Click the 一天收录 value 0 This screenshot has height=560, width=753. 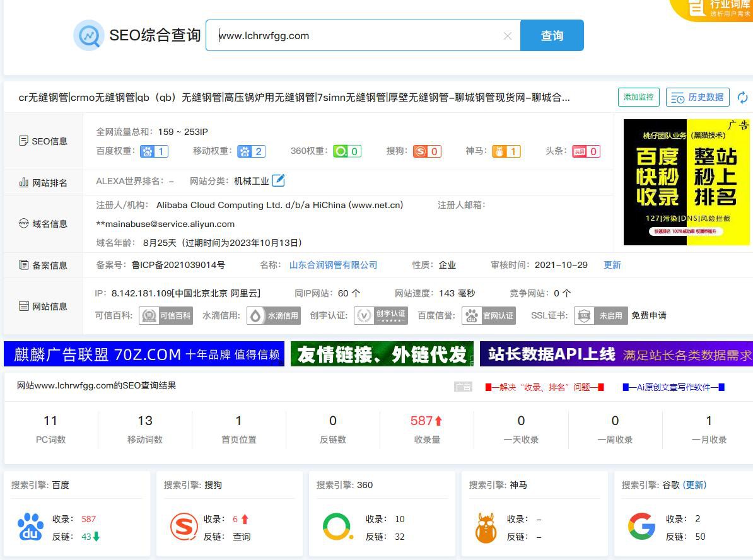pos(521,421)
